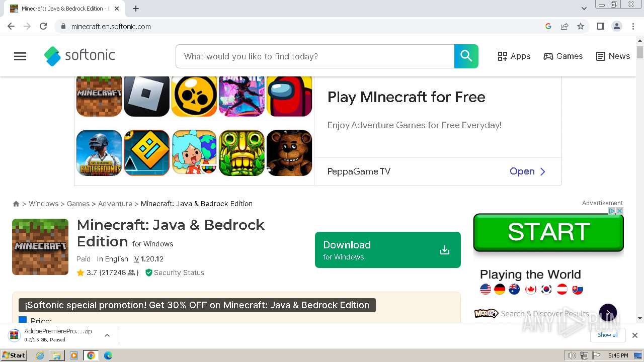Open the Softonic hamburger menu
This screenshot has width=644, height=362.
[x=20, y=56]
